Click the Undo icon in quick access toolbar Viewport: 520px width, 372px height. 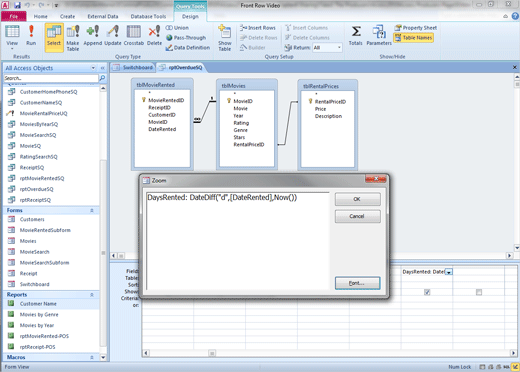coord(27,5)
